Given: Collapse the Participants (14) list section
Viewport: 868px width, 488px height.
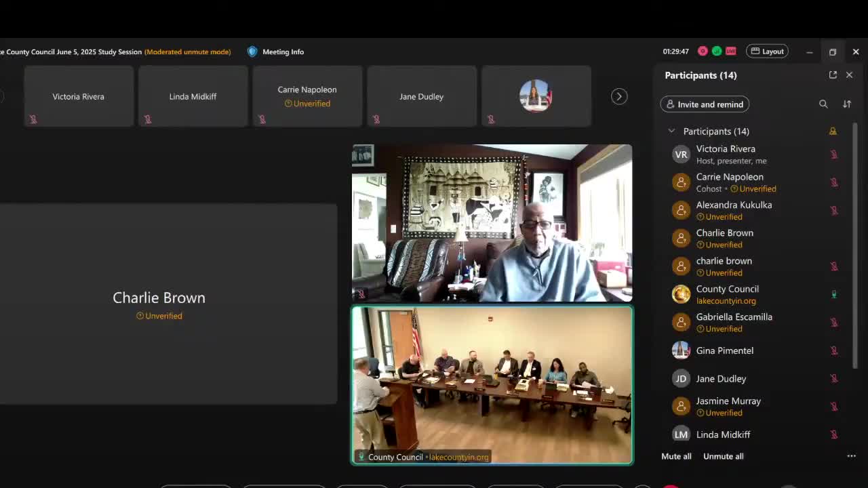Looking at the screenshot, I should coord(671,131).
